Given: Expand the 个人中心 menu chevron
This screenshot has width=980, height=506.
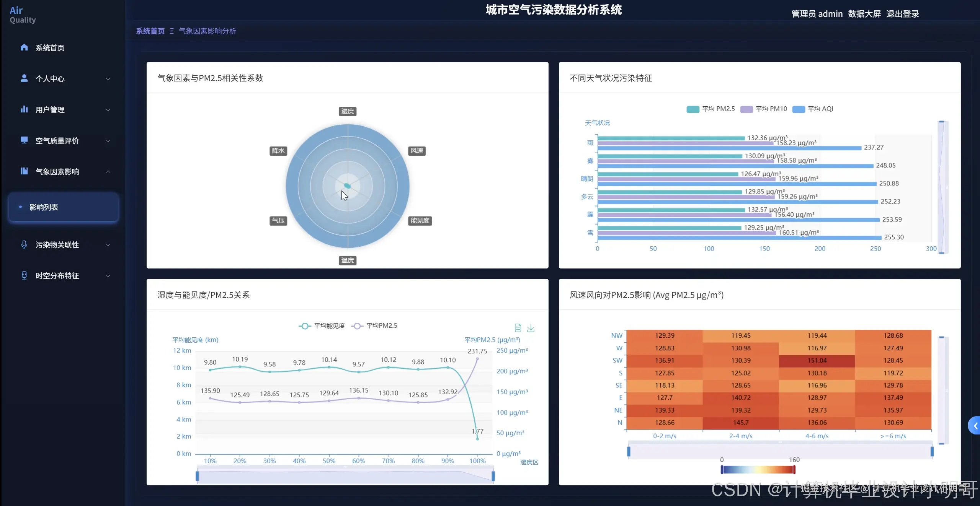Looking at the screenshot, I should [x=108, y=79].
